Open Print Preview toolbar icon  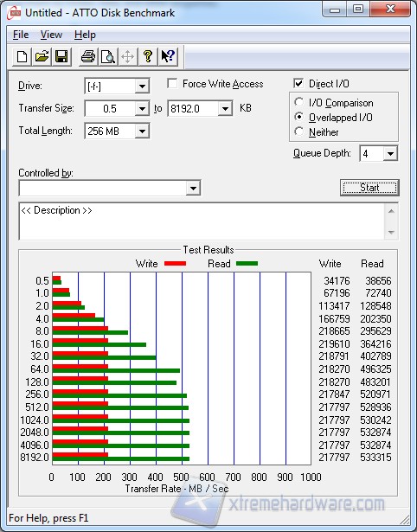click(108, 56)
